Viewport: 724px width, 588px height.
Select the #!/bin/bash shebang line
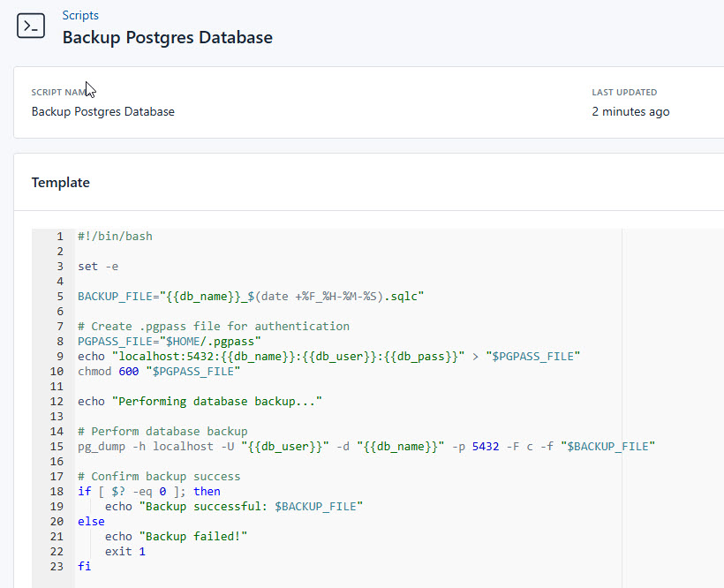[115, 236]
